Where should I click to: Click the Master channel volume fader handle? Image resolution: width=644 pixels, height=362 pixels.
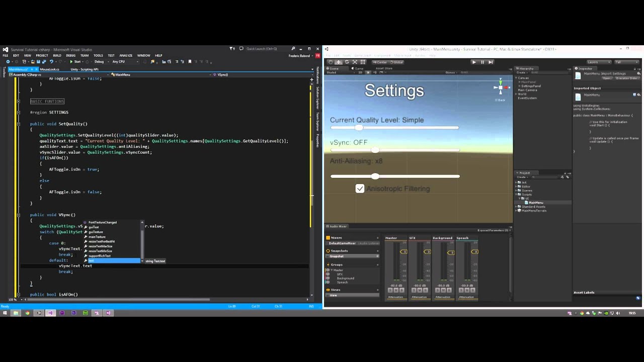coord(404,252)
